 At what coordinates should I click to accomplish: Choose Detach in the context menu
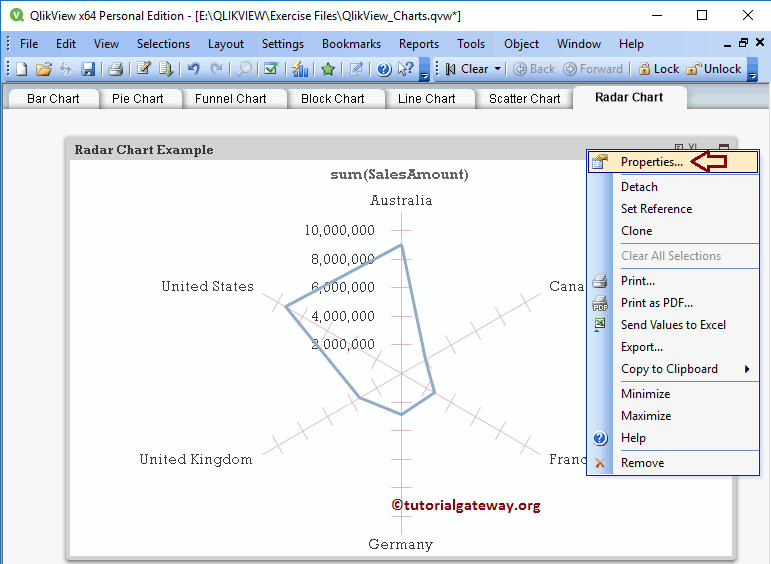pyautogui.click(x=673, y=187)
